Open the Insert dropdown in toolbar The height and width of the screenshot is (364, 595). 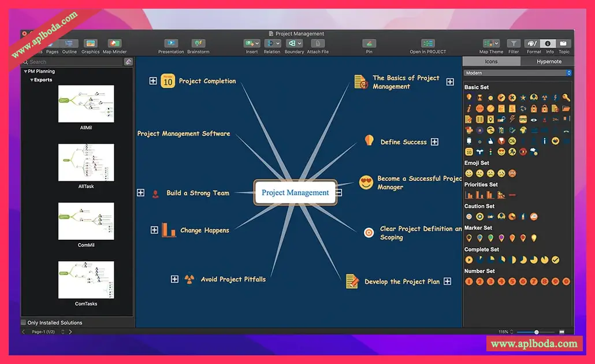click(x=252, y=43)
